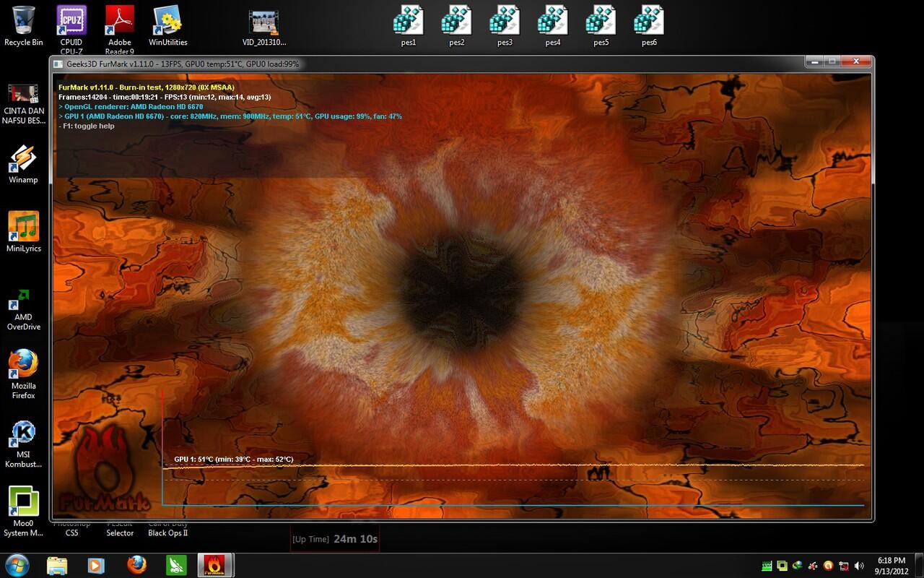Select the pes3 registry file

pyautogui.click(x=505, y=26)
